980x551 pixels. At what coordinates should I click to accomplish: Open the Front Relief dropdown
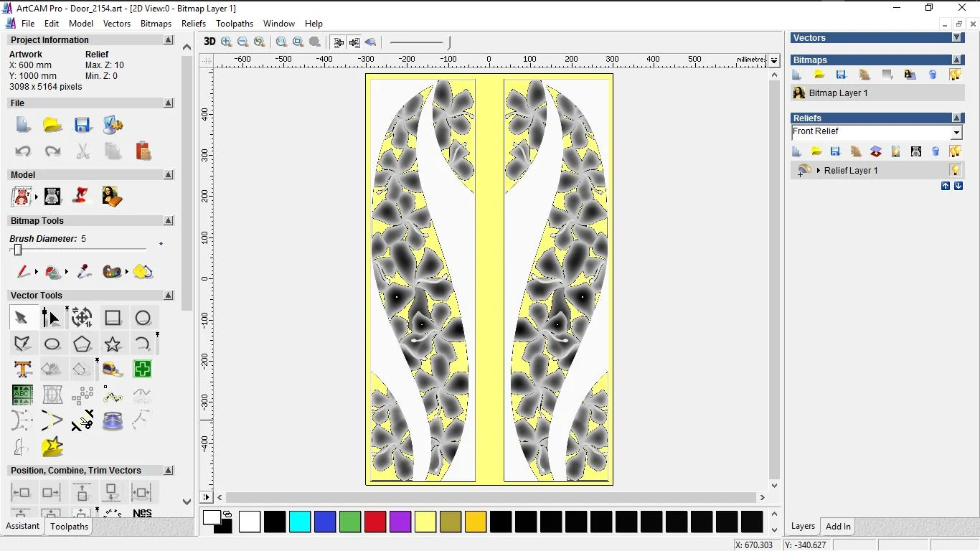tap(956, 133)
